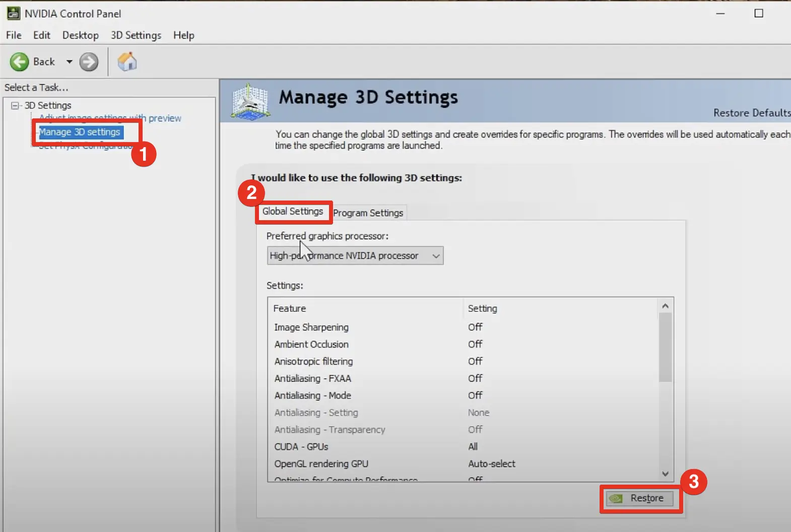Open the Help menu

pyautogui.click(x=184, y=35)
